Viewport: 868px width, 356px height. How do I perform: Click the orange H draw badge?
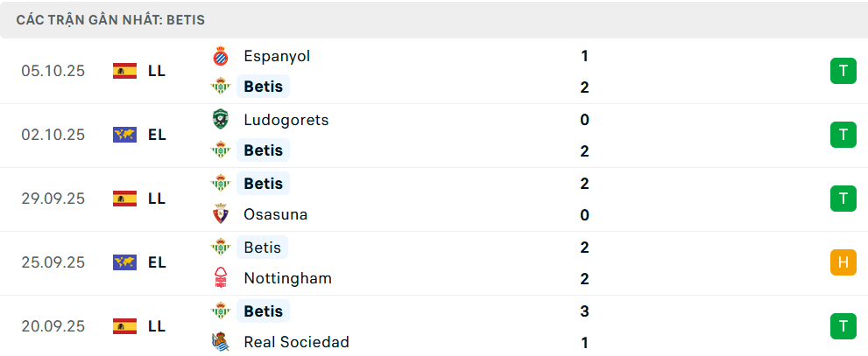point(843,262)
